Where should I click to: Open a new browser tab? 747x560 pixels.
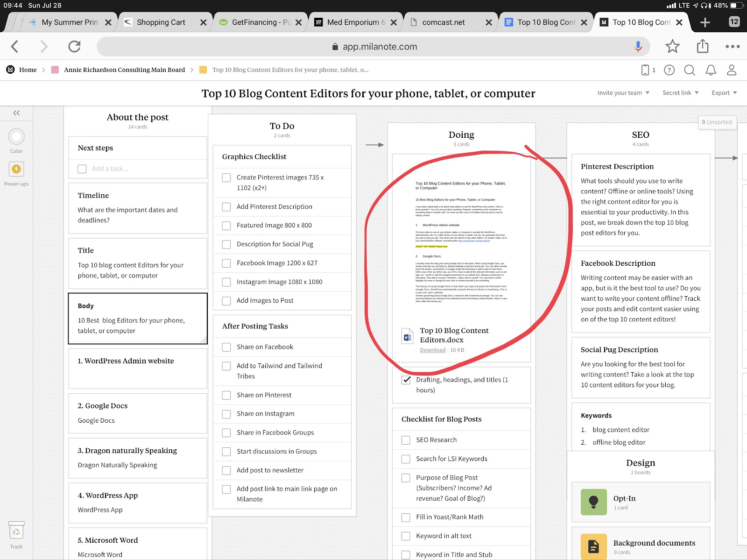pyautogui.click(x=705, y=22)
